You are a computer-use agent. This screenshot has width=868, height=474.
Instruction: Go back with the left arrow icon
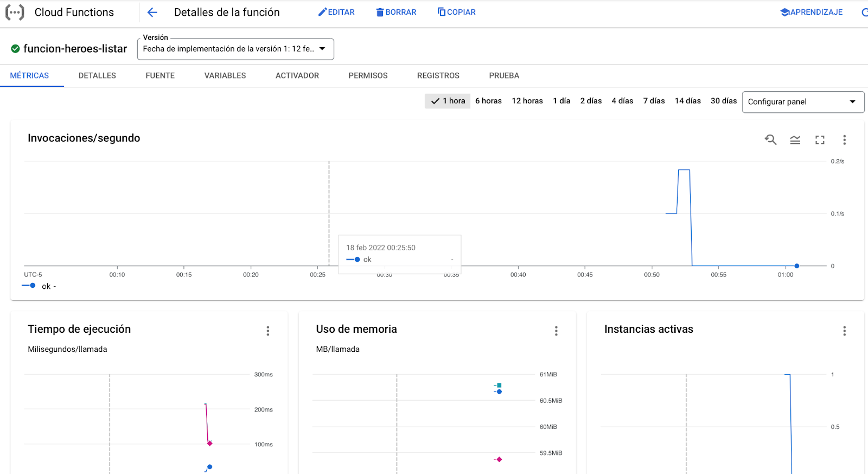(x=152, y=12)
